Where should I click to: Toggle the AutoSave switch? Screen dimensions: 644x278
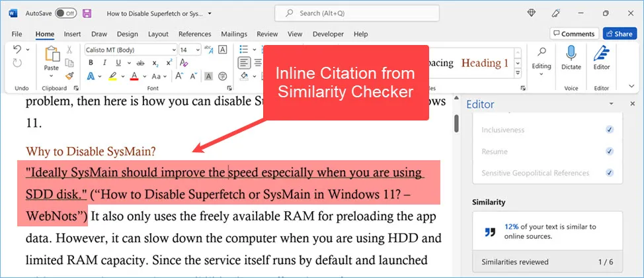pos(66,13)
